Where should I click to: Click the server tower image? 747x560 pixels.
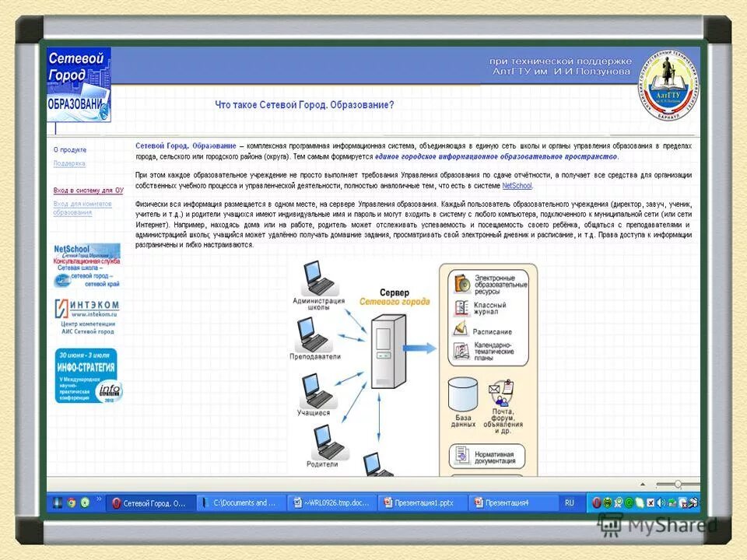tap(388, 352)
